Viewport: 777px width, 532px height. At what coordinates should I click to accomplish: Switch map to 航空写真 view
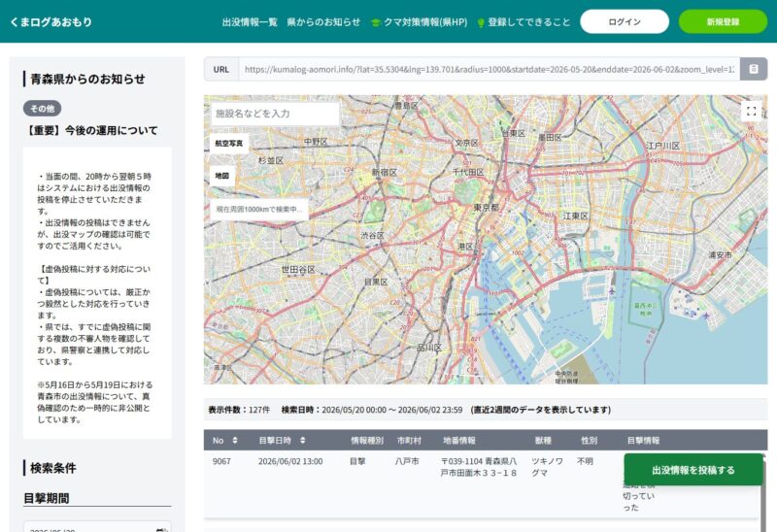(229, 143)
